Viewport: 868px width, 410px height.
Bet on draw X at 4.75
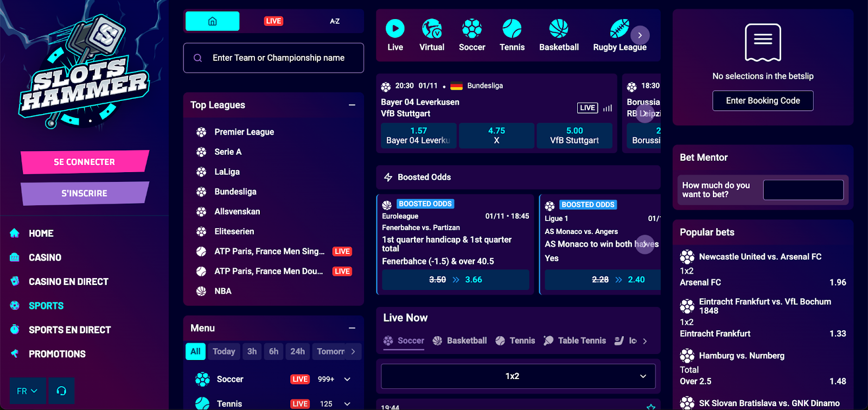click(496, 135)
